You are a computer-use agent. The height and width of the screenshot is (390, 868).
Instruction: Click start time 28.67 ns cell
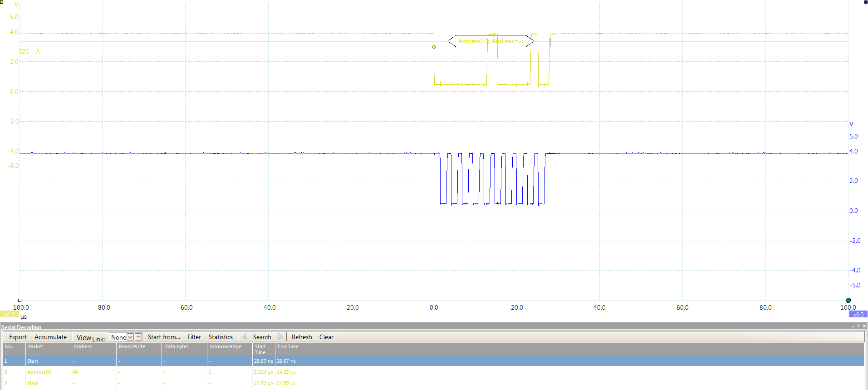point(263,361)
